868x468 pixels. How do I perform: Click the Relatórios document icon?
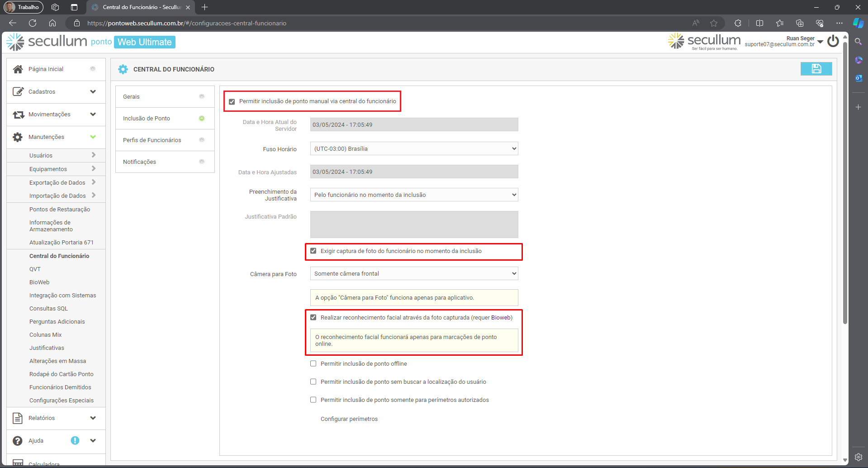click(x=18, y=418)
